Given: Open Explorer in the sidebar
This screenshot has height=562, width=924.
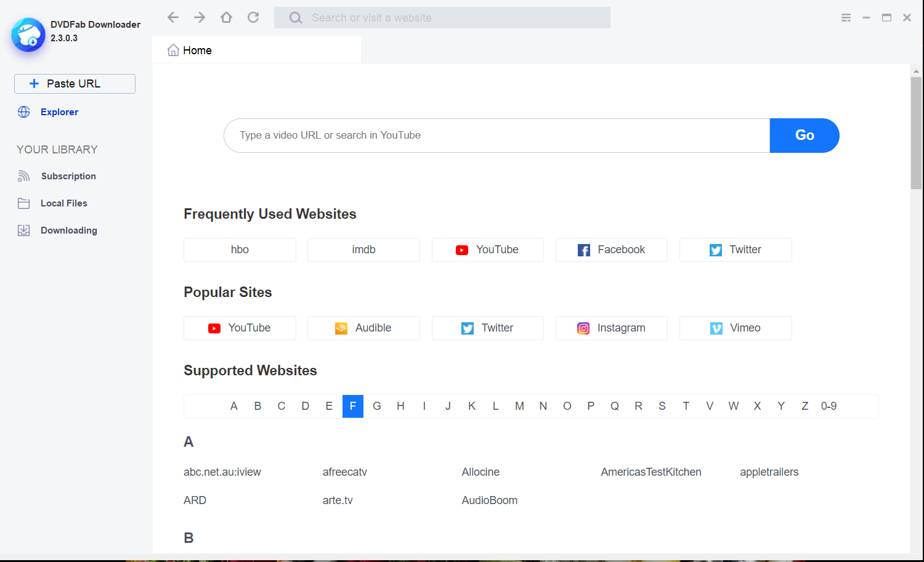Looking at the screenshot, I should pos(59,112).
